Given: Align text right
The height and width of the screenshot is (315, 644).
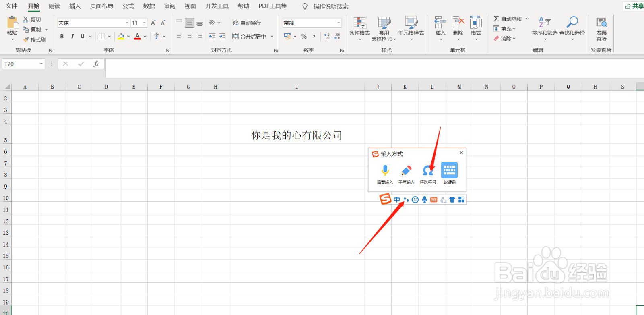Looking at the screenshot, I should [x=200, y=36].
